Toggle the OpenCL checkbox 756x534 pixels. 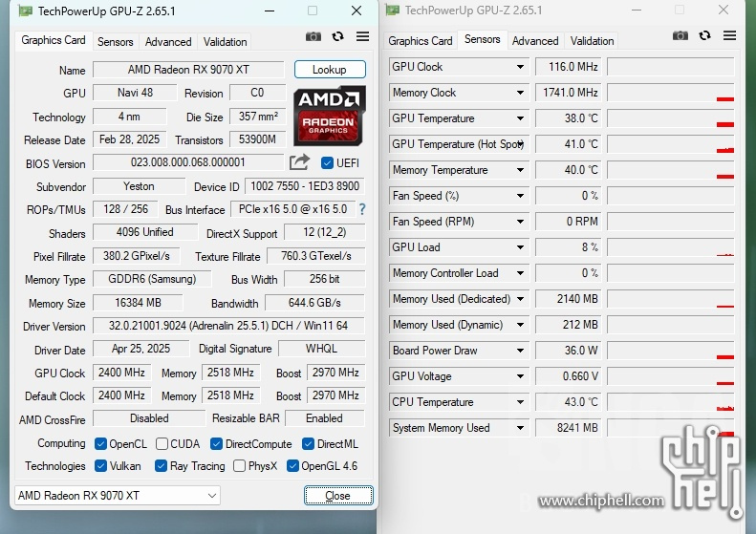(100, 444)
